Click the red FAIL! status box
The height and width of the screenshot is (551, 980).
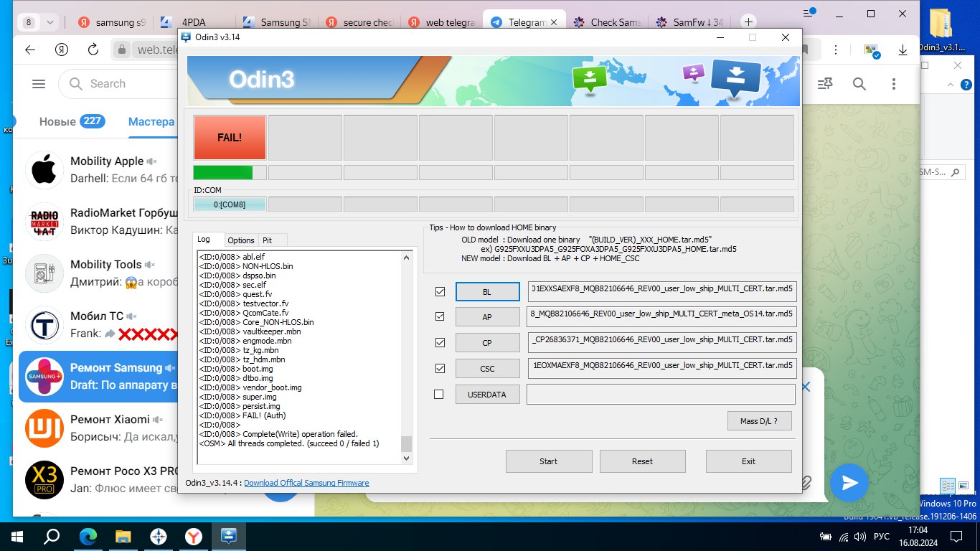230,138
